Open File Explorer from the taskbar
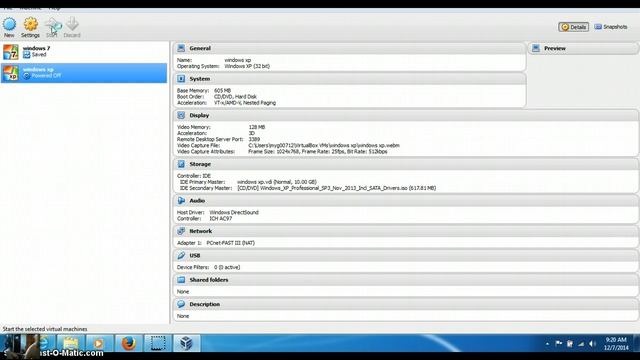This screenshot has height=360, width=640. tap(71, 343)
